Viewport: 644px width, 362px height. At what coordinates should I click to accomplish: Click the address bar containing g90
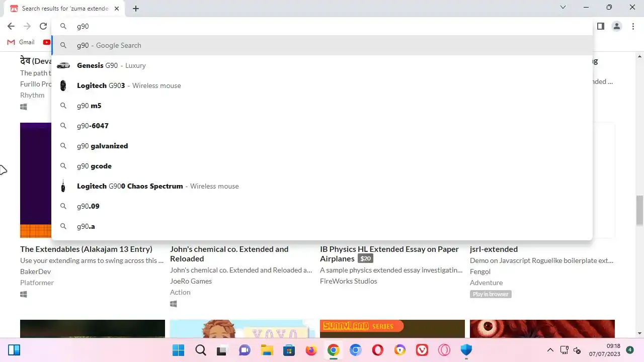pyautogui.click(x=322, y=26)
